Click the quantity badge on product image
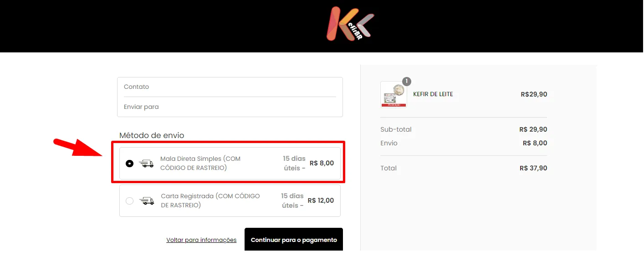Viewport: 644px width, 277px height. (407, 82)
